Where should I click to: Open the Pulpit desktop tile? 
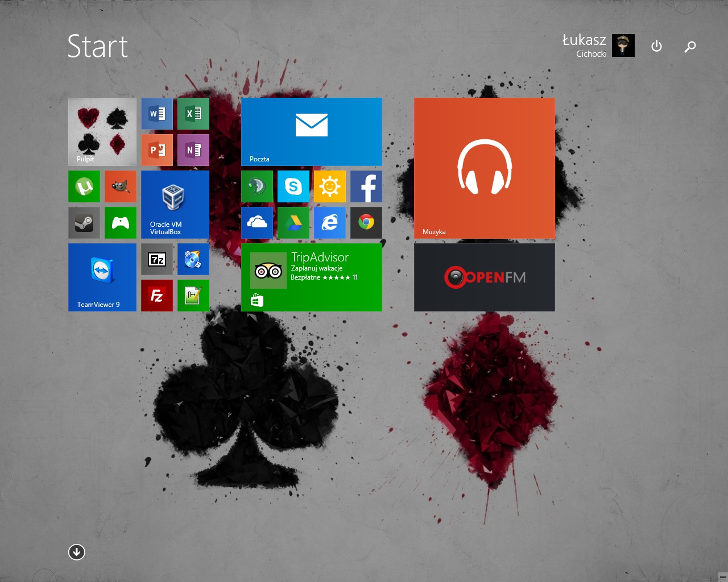click(x=102, y=132)
